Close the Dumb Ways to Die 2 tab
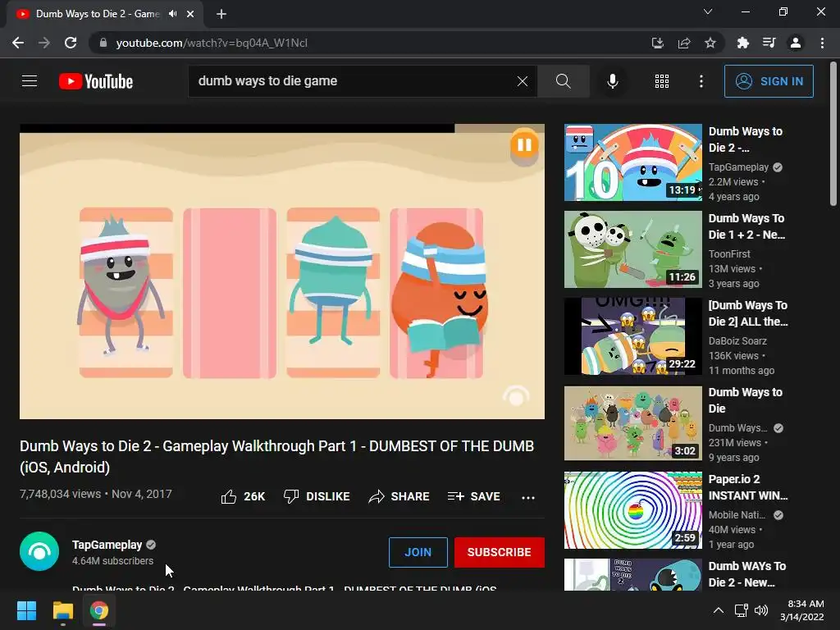Screen dimensions: 840x630 click(x=190, y=14)
